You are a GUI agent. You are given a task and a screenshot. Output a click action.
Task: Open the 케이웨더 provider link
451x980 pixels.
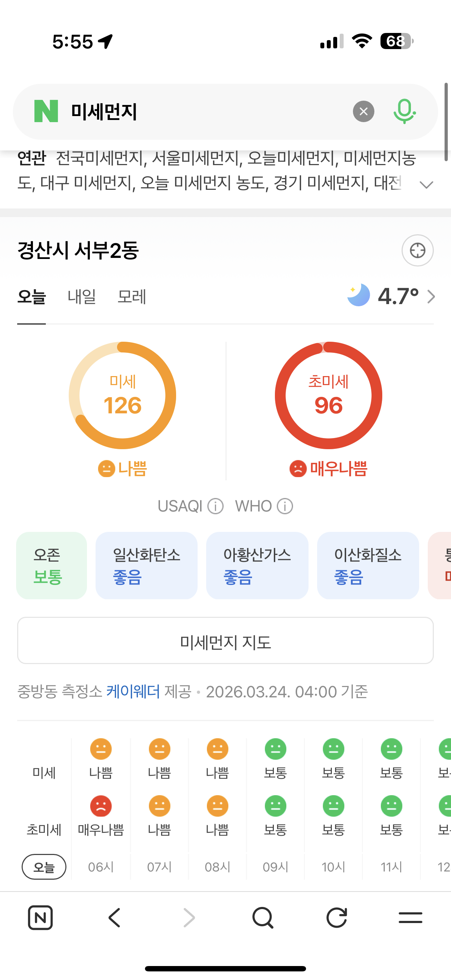[133, 691]
